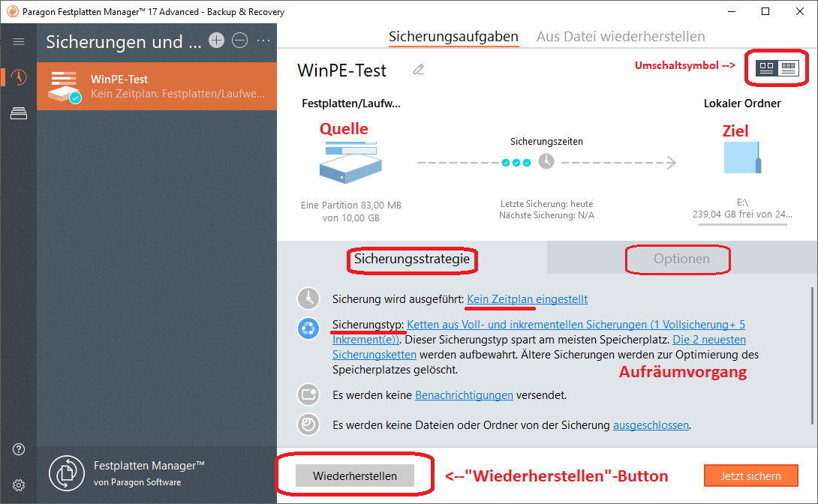
Task: Open the Benachrichtigungen link
Action: coord(464,394)
